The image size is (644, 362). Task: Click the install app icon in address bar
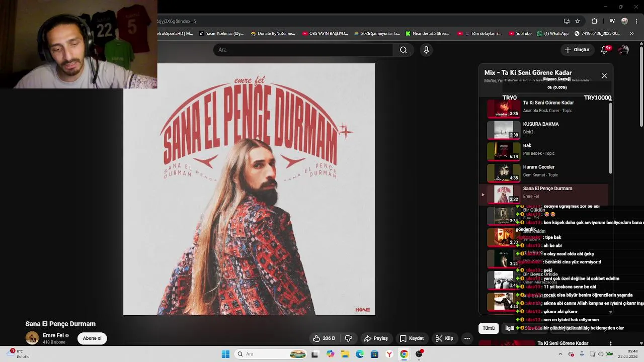click(x=567, y=21)
